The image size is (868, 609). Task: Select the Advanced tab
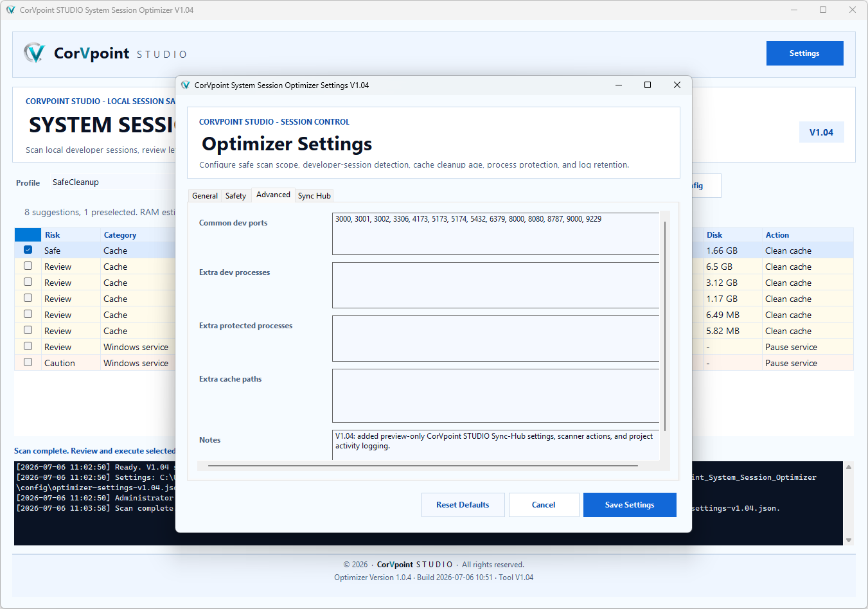(x=273, y=195)
